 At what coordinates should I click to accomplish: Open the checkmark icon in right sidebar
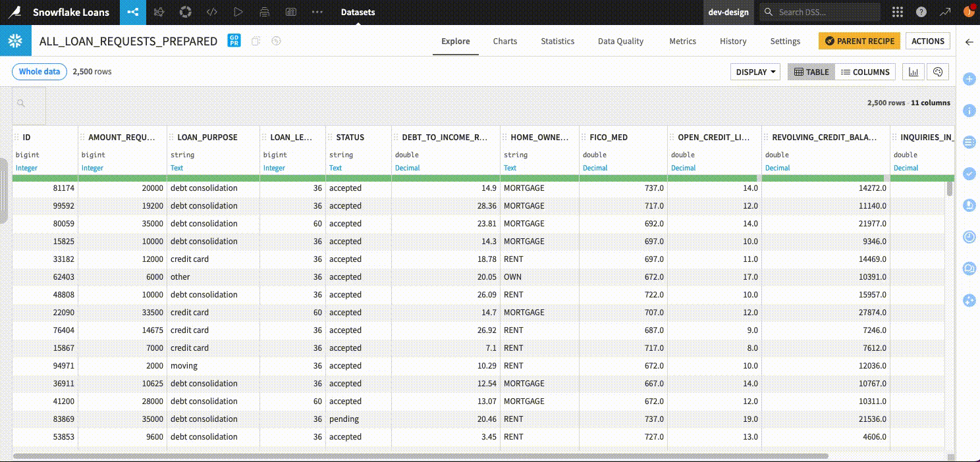coord(969,174)
